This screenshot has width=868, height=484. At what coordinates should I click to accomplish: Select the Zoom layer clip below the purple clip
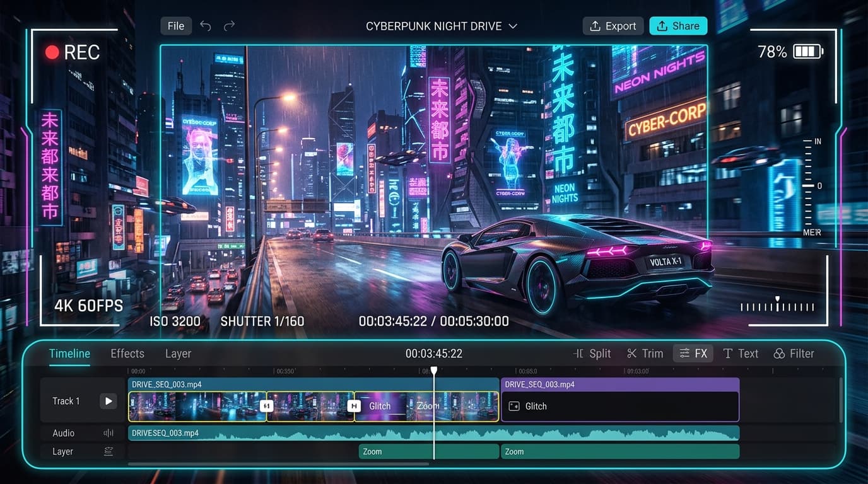[x=619, y=451]
